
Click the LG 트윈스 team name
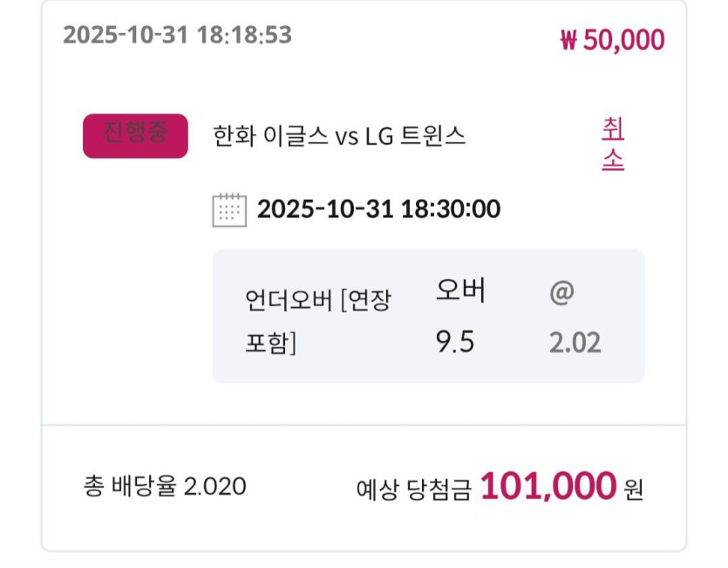coord(415,136)
